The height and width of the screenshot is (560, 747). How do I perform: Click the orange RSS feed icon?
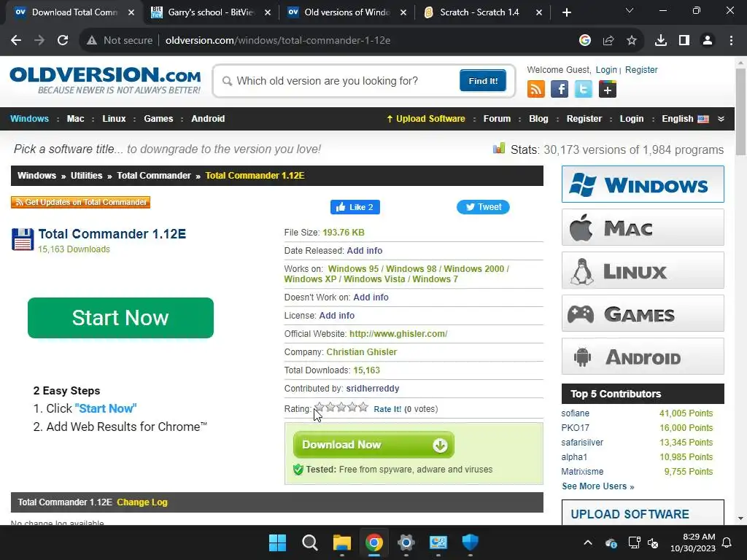coord(536,89)
